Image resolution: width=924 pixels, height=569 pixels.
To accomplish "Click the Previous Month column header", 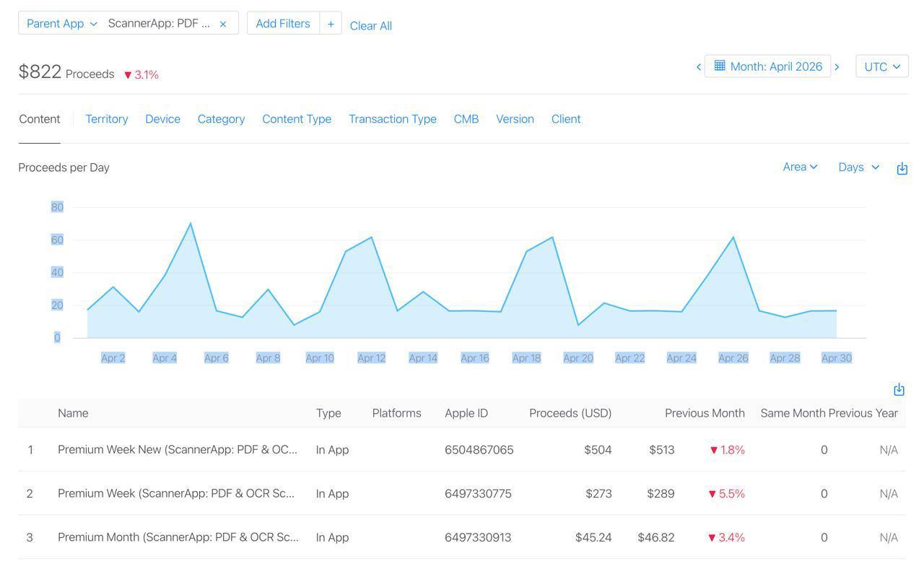I will pos(705,413).
